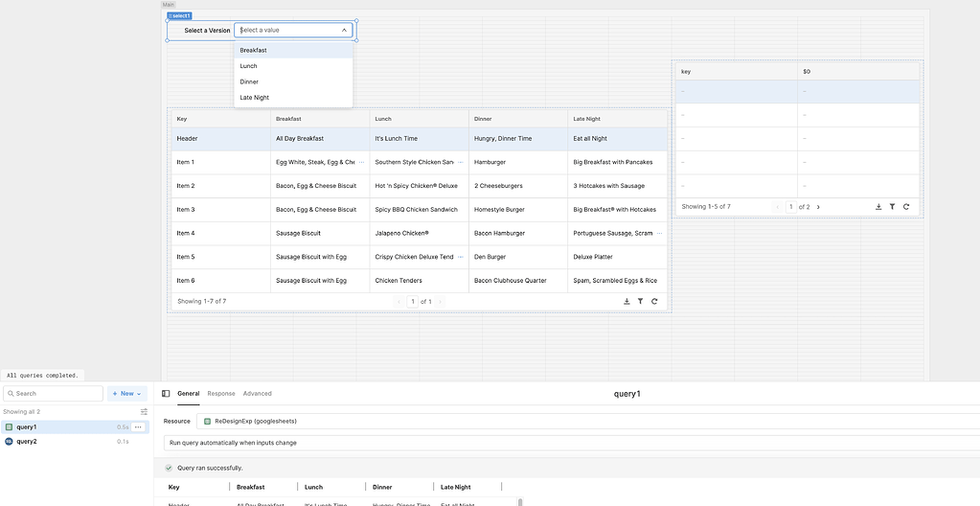Click the SQL icon beside query2
The image size is (980, 506).
click(9, 442)
